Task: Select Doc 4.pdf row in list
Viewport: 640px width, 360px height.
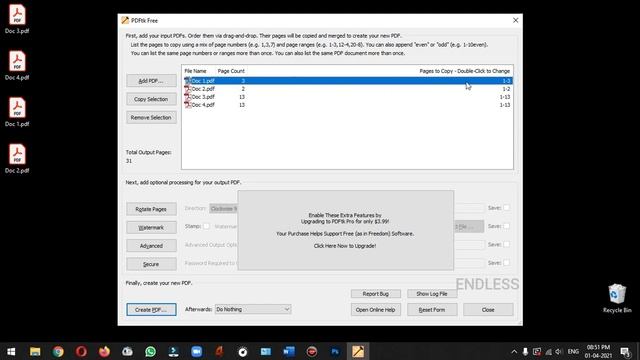Action: coord(347,105)
